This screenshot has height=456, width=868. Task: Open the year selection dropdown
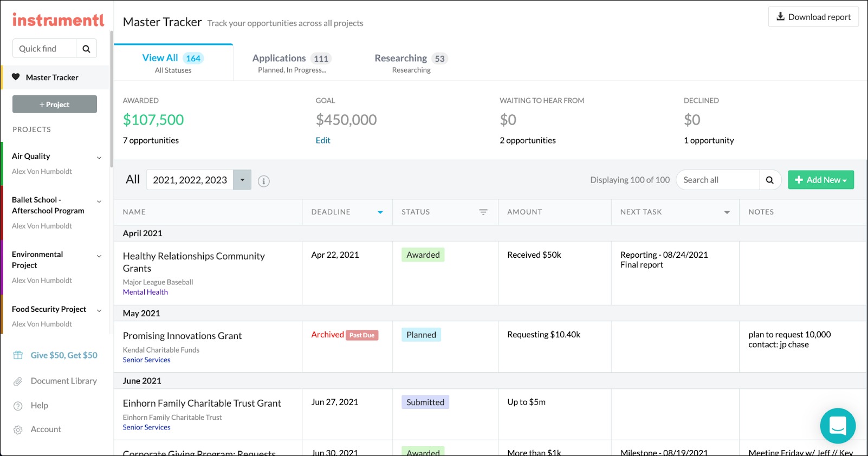pyautogui.click(x=242, y=180)
